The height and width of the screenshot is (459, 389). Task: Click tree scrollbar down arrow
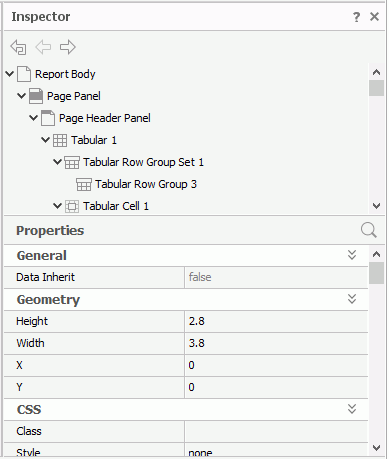pyautogui.click(x=377, y=206)
